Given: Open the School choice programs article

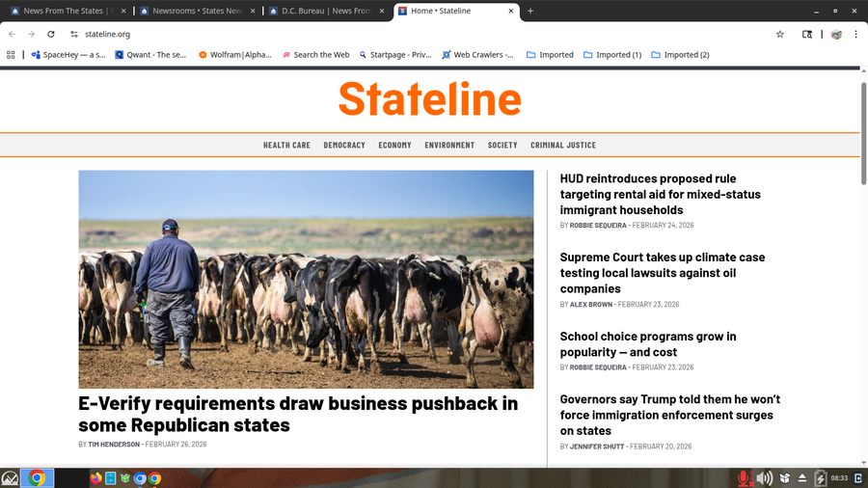Looking at the screenshot, I should tap(648, 344).
